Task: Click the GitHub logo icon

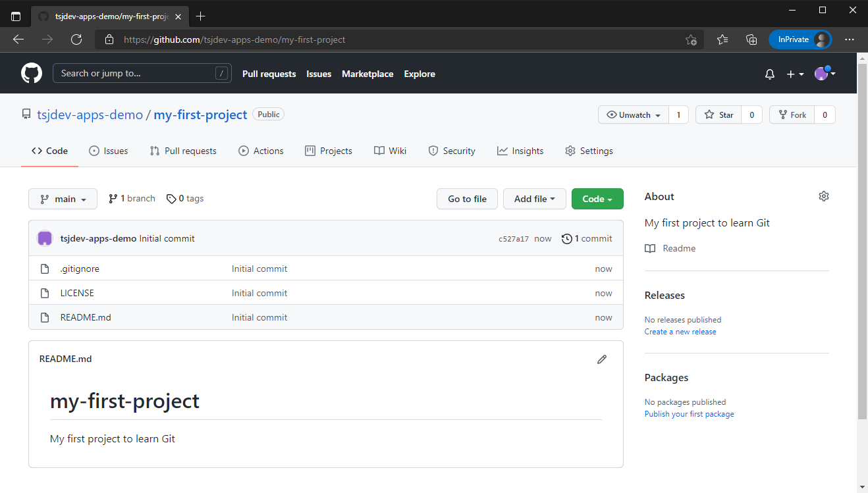Action: 32,73
